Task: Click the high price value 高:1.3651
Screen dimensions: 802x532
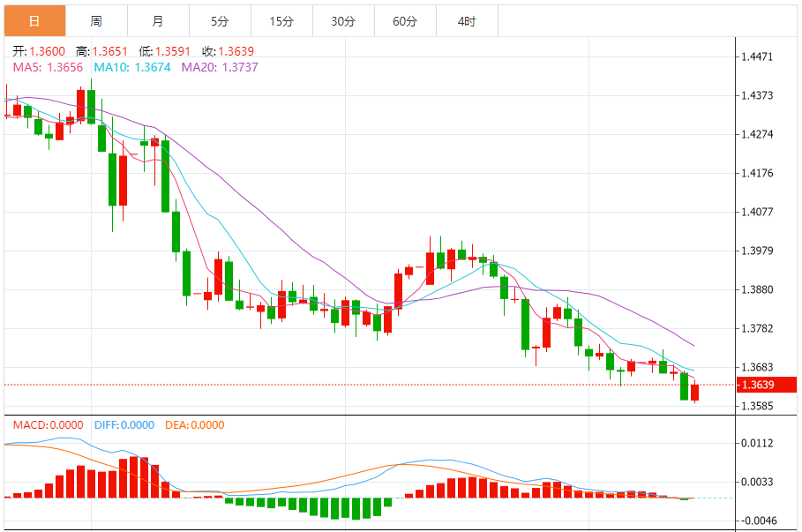Action: click(x=101, y=51)
